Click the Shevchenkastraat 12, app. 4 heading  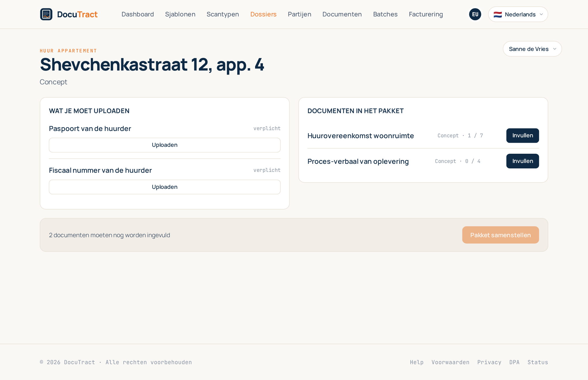click(x=152, y=64)
